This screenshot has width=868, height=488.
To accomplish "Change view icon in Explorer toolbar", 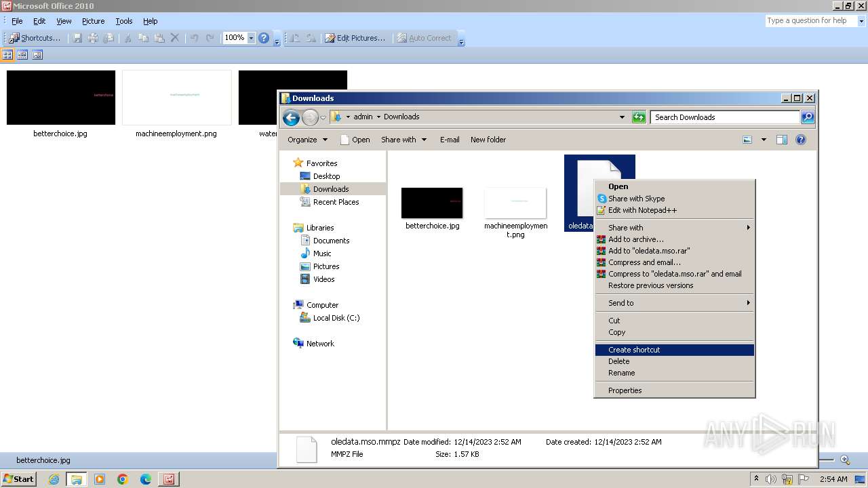I will pos(747,140).
